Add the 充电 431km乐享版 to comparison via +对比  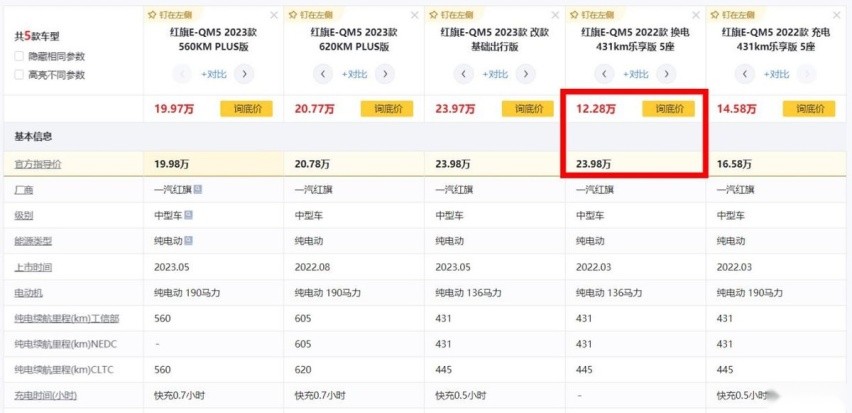click(x=776, y=74)
